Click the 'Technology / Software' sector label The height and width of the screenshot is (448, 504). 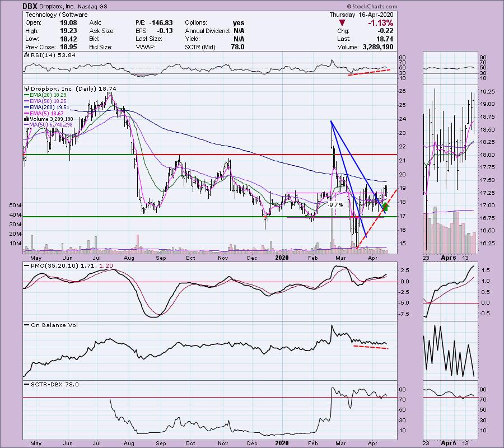pyautogui.click(x=56, y=15)
